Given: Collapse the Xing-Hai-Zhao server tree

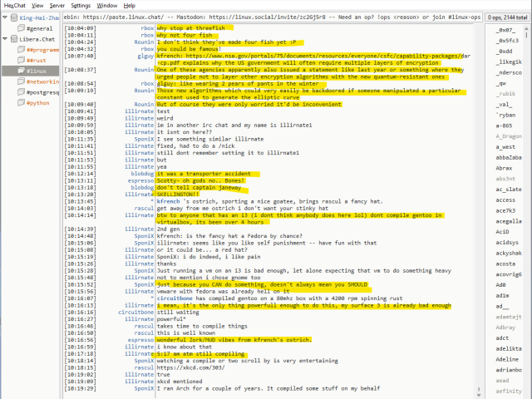Looking at the screenshot, I should [4, 17].
